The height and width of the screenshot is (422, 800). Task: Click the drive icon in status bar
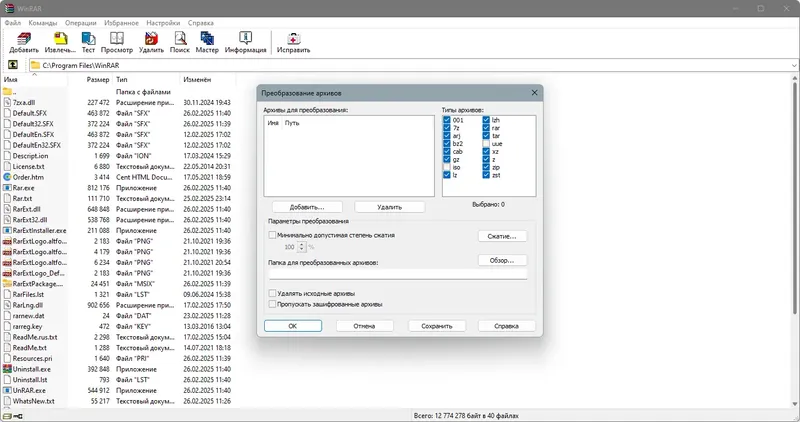click(x=8, y=416)
